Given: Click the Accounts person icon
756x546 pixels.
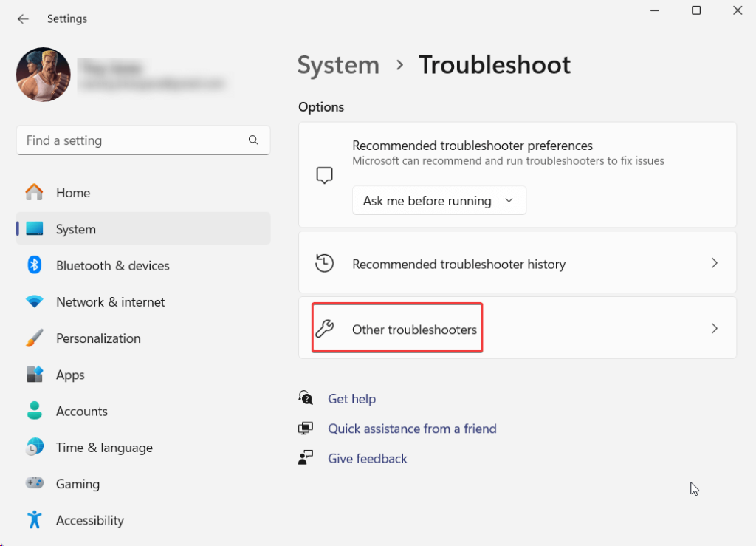Looking at the screenshot, I should coord(34,411).
